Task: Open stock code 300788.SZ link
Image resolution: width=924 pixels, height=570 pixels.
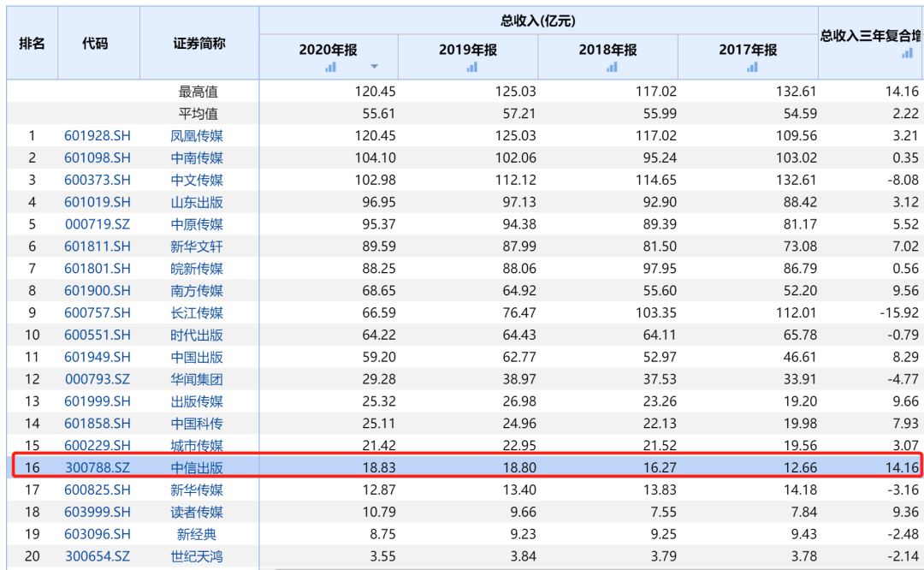Action: click(98, 467)
